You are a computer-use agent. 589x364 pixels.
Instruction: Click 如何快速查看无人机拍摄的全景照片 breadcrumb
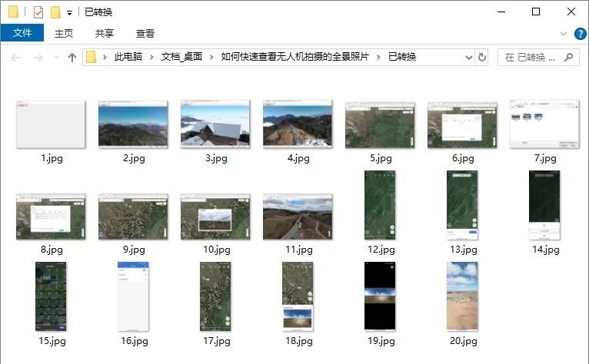[x=294, y=57]
